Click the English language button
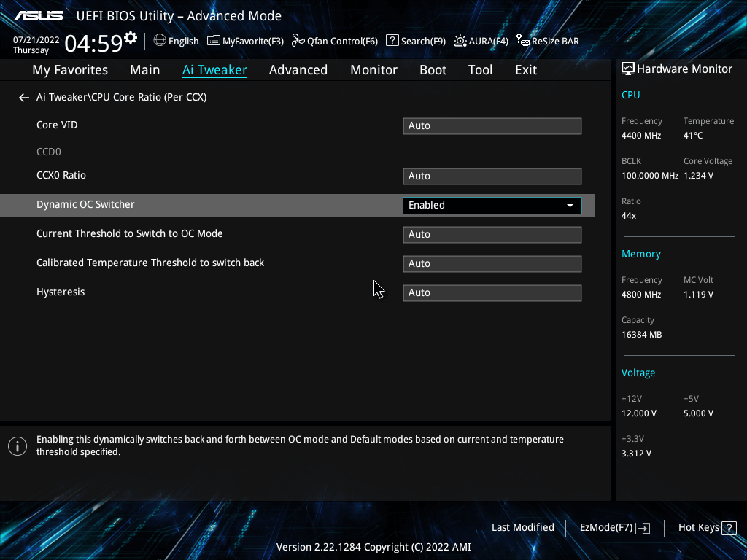 pyautogui.click(x=183, y=42)
